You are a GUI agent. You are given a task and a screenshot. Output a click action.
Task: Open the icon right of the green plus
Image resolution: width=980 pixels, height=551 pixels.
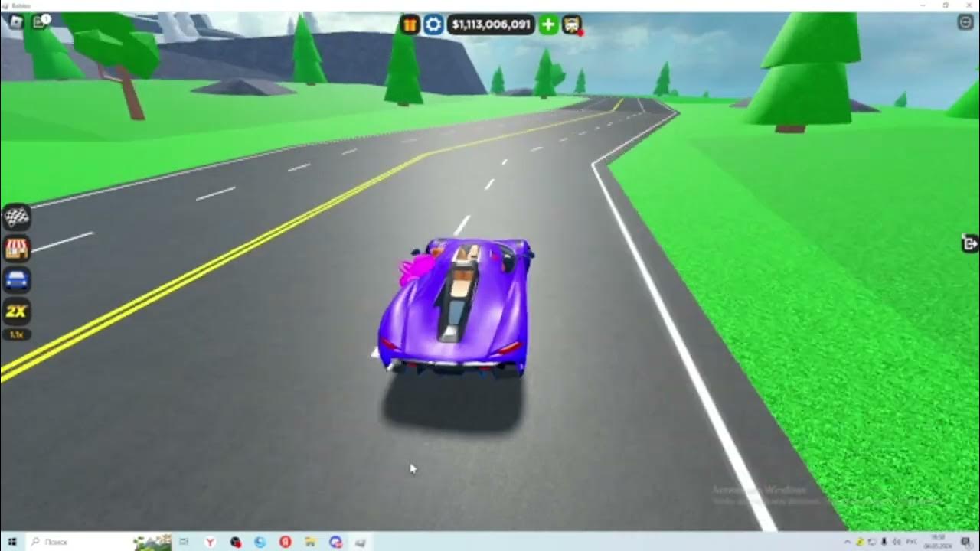(572, 24)
